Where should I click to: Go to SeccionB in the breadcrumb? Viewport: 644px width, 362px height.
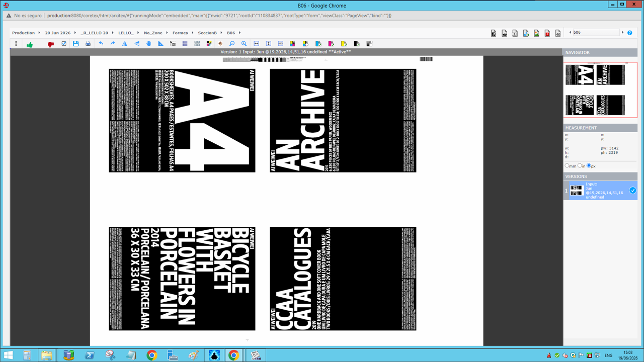[207, 33]
